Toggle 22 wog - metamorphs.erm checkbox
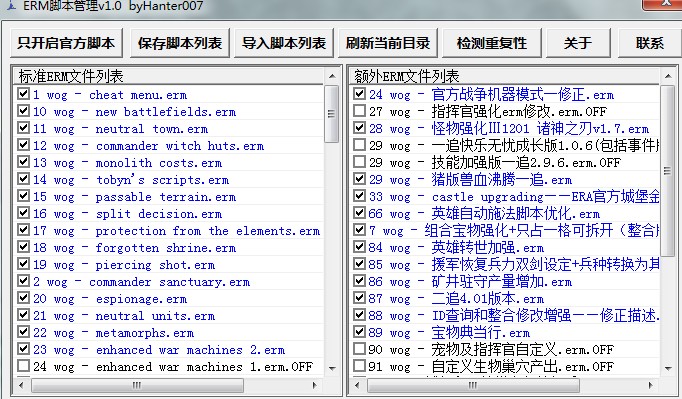This screenshot has width=682, height=399. tap(23, 332)
